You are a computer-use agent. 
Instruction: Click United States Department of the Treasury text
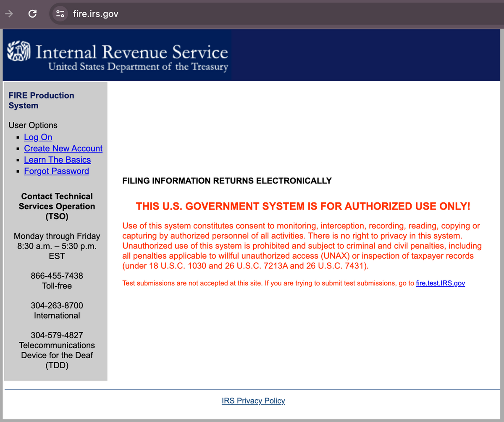tap(138, 67)
